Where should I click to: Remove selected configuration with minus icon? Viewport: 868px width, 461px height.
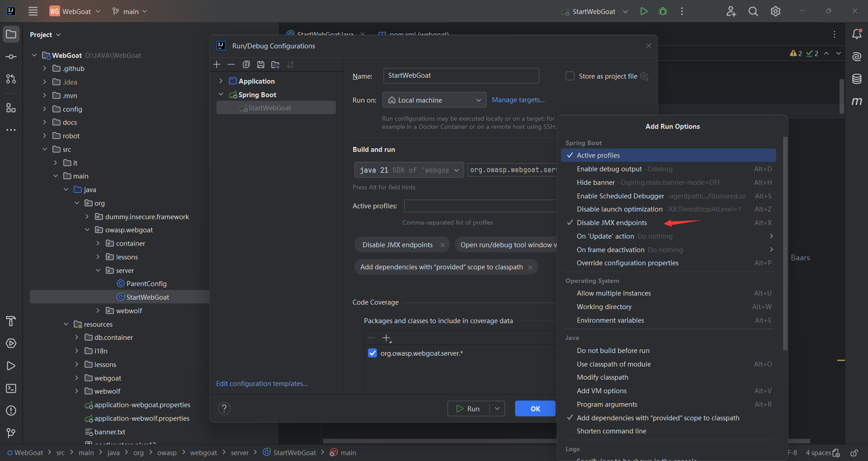tap(231, 65)
